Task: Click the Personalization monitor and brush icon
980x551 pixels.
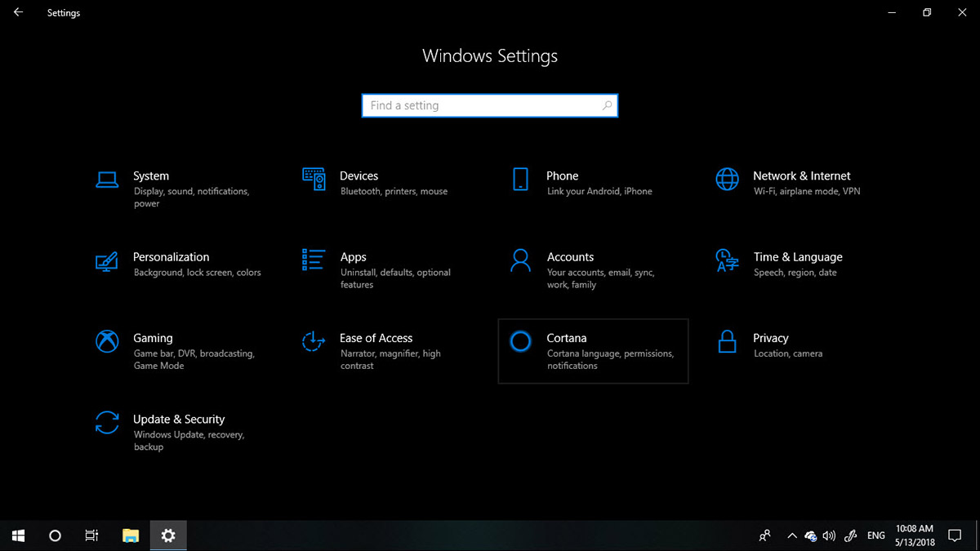Action: (107, 260)
